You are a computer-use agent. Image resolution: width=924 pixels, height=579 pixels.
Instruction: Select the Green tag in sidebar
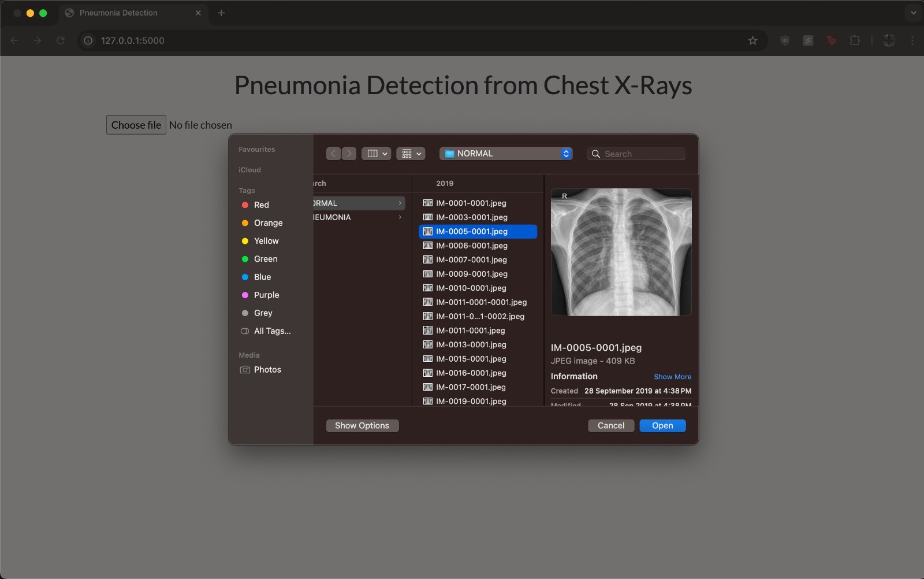pyautogui.click(x=265, y=259)
